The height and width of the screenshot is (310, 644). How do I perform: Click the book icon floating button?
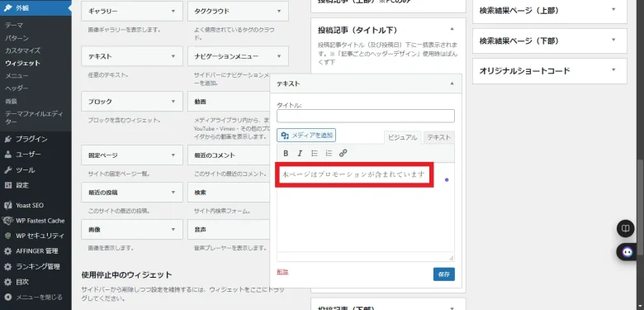point(626,229)
